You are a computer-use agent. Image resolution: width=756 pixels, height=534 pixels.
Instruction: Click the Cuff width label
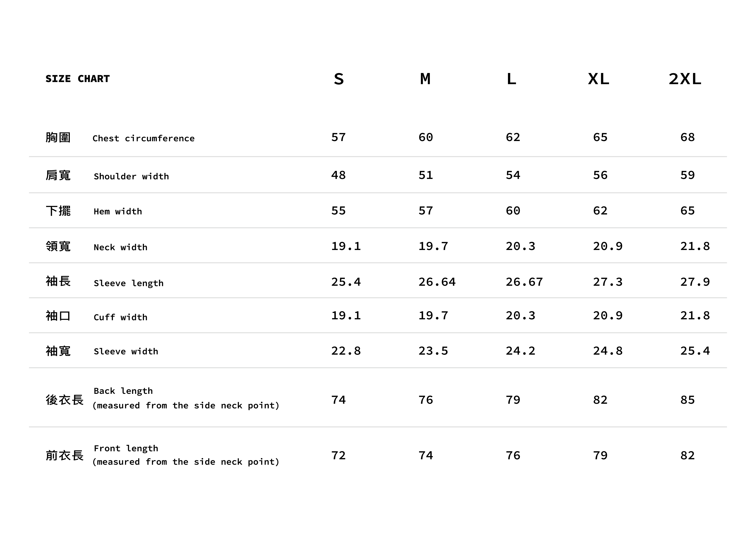(x=120, y=317)
